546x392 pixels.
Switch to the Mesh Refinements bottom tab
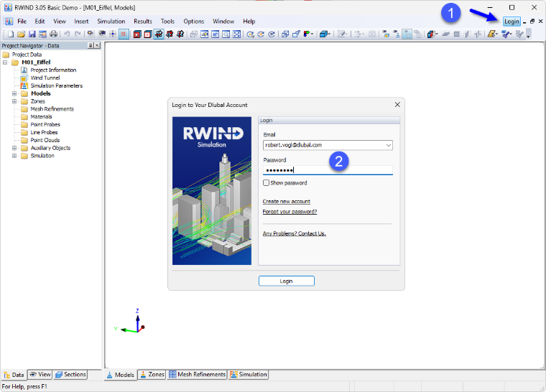pos(197,375)
